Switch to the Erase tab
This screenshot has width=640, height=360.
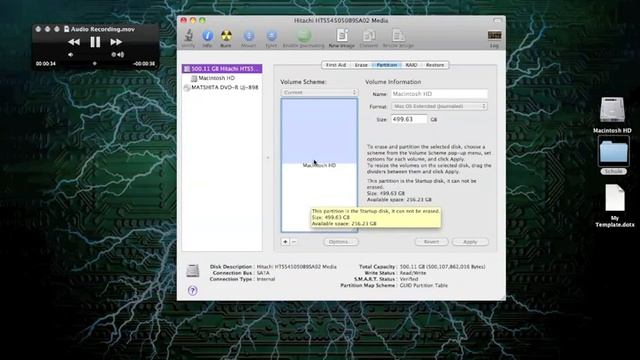coord(361,65)
